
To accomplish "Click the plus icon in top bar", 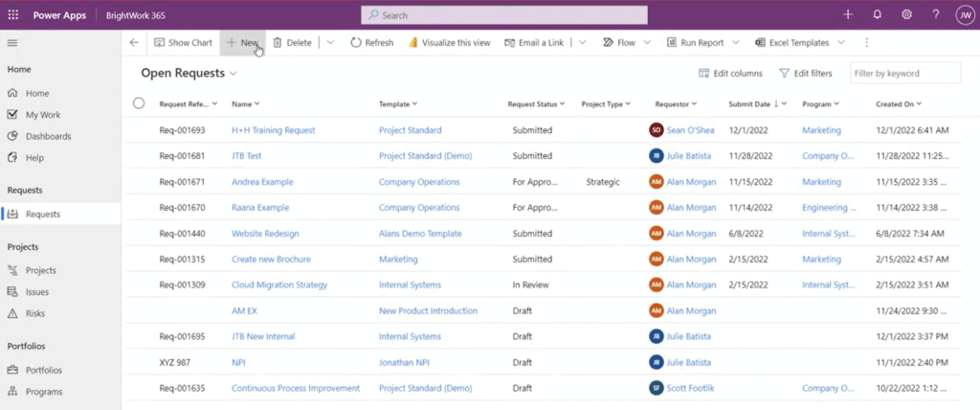I will [847, 14].
